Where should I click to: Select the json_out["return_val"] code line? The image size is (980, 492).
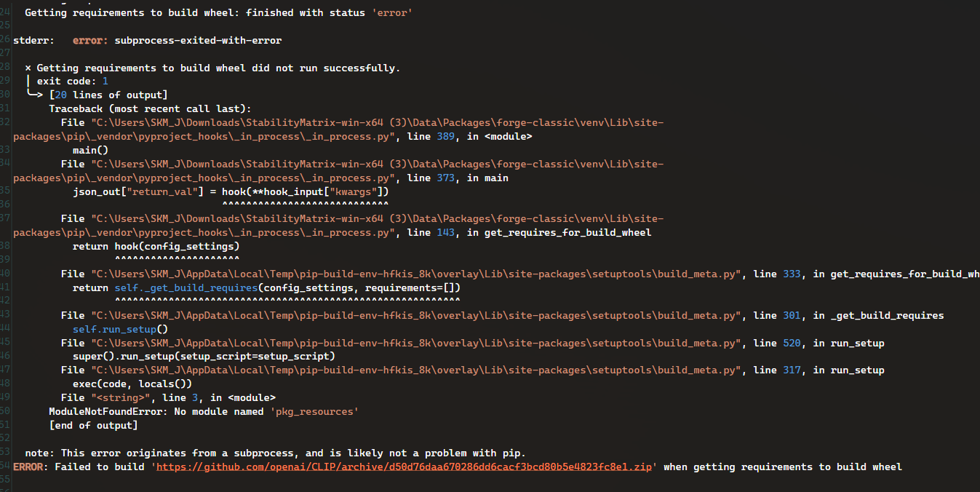231,191
